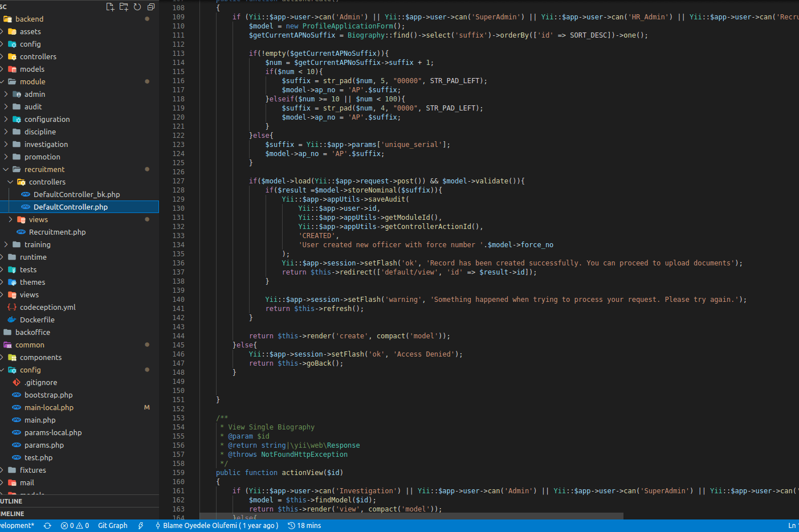Click the PHP icon beside Recruitment.php
The image size is (799, 532).
[21, 232]
